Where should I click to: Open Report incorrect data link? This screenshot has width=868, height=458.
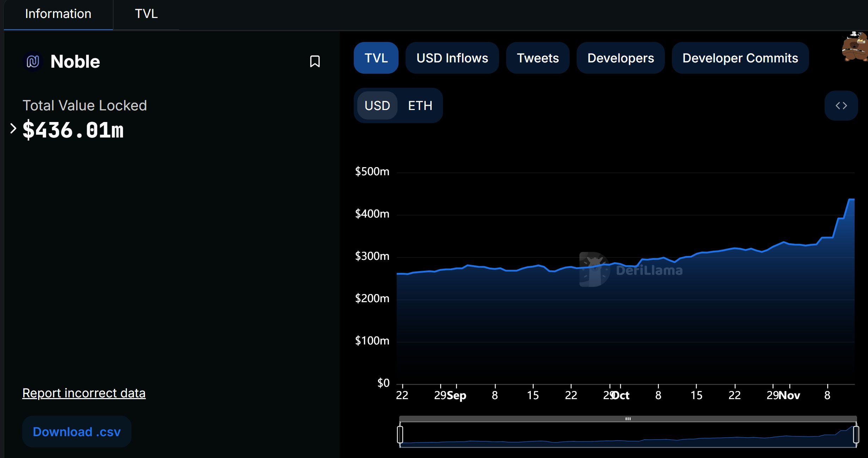84,393
